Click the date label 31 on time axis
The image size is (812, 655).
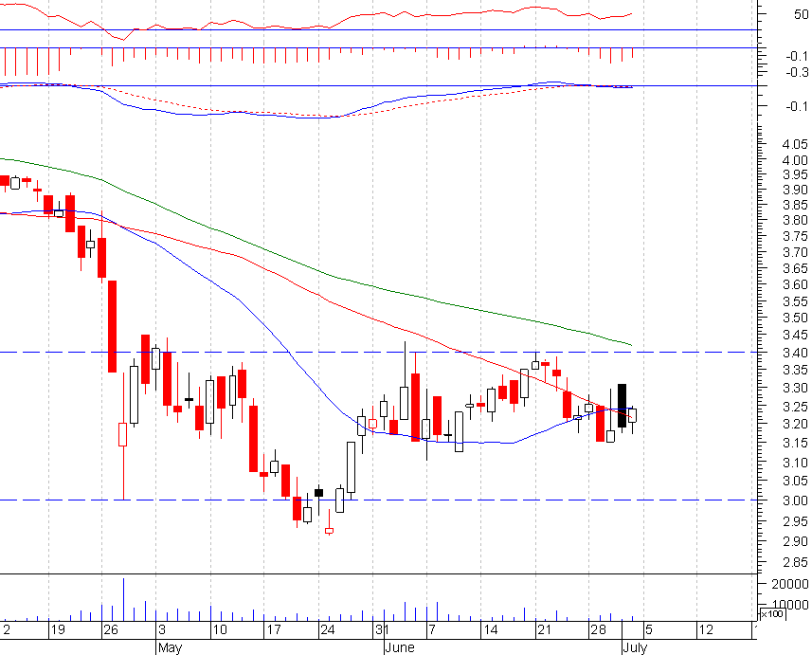[x=382, y=630]
